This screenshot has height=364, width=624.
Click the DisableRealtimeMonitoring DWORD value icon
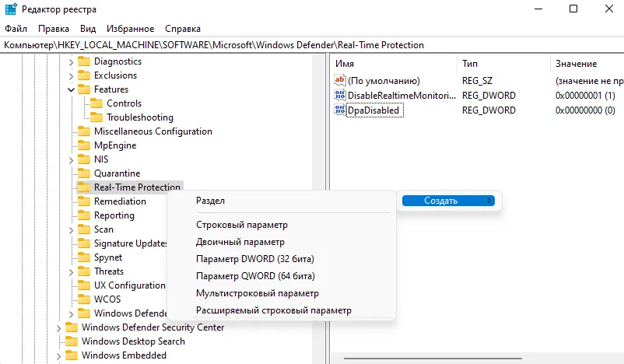(x=340, y=95)
